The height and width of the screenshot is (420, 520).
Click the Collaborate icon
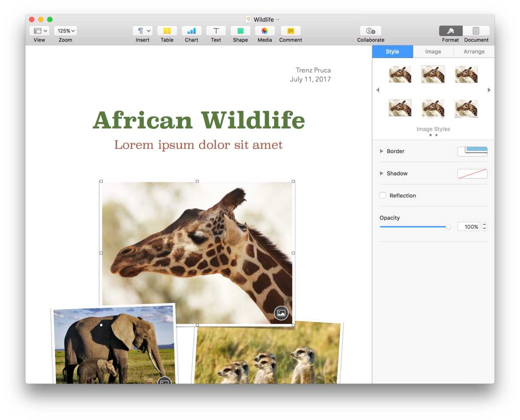click(x=370, y=31)
